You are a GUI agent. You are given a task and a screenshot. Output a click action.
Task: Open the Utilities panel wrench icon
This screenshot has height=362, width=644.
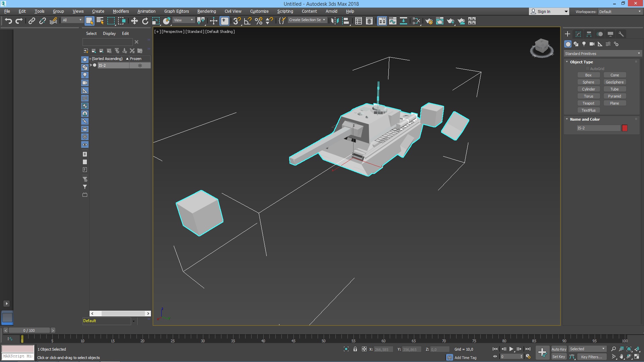click(x=621, y=34)
